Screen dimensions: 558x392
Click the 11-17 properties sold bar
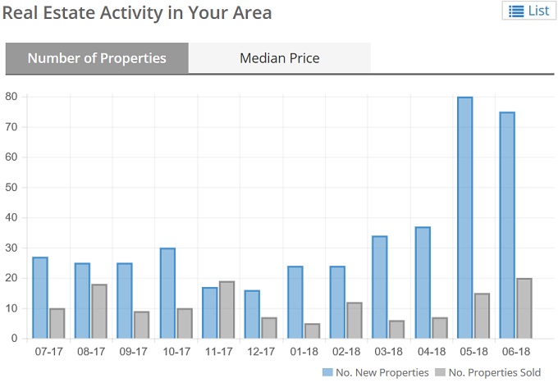226,309
